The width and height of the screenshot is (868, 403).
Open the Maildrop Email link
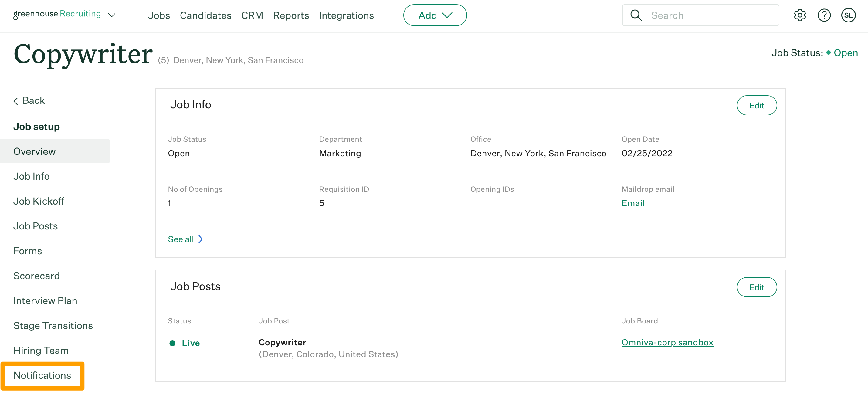[633, 203]
